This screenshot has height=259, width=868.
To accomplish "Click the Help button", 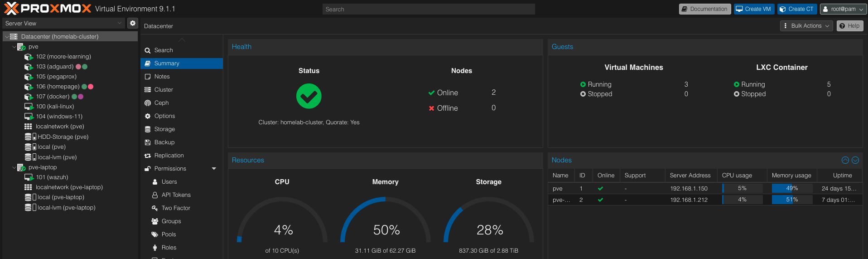I will coord(849,26).
